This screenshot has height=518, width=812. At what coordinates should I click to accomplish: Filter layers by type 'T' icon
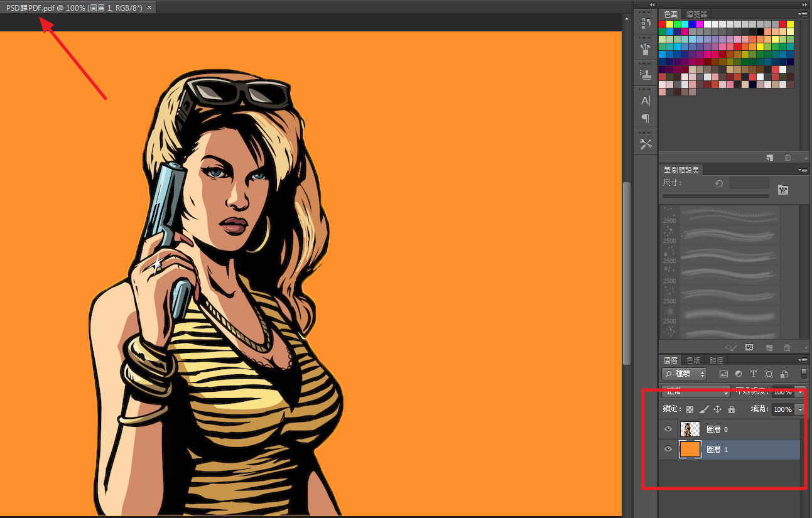point(754,374)
